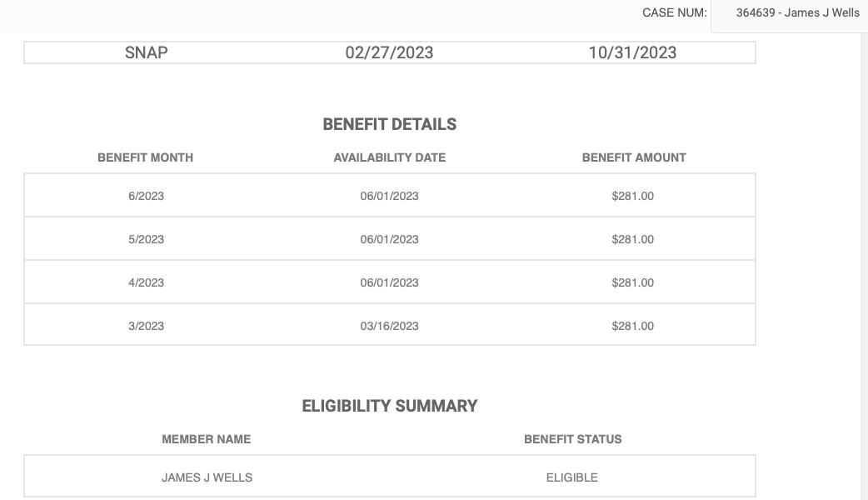The width and height of the screenshot is (868, 500).
Task: Open the case number dropdown for James J Wells
Action: point(790,13)
